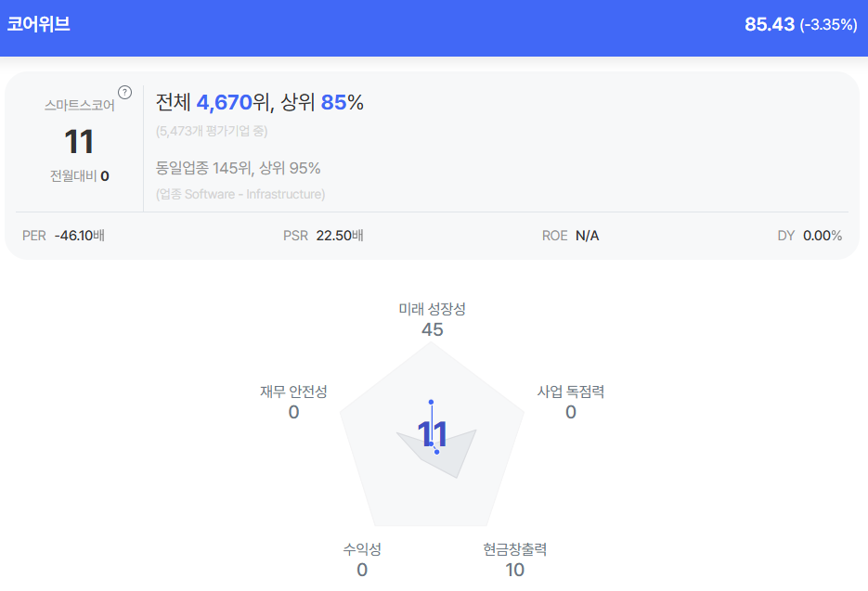This screenshot has height=591, width=868.
Task: Select the 미래 성장성 radar axis label
Action: 432,309
